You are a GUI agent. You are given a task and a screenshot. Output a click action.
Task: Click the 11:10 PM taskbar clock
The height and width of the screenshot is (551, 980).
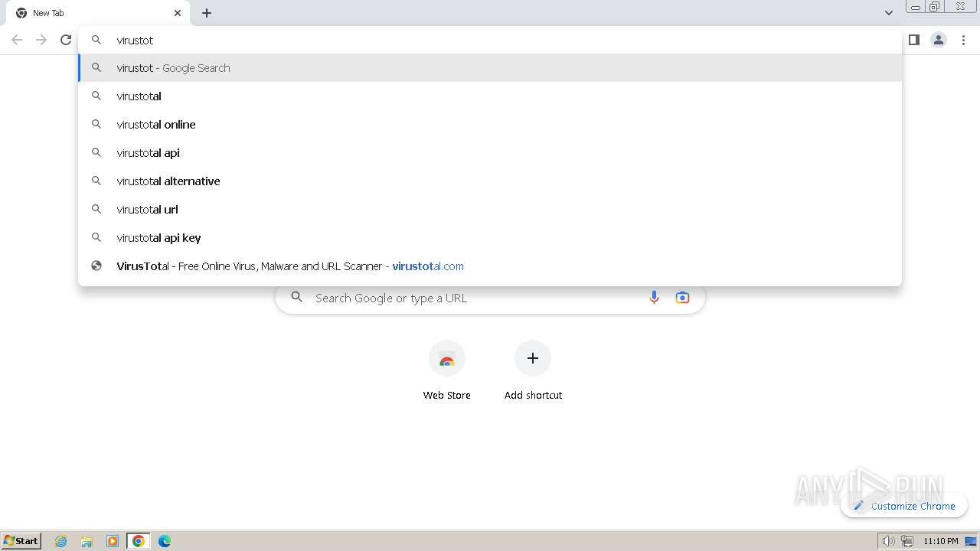pyautogui.click(x=941, y=541)
